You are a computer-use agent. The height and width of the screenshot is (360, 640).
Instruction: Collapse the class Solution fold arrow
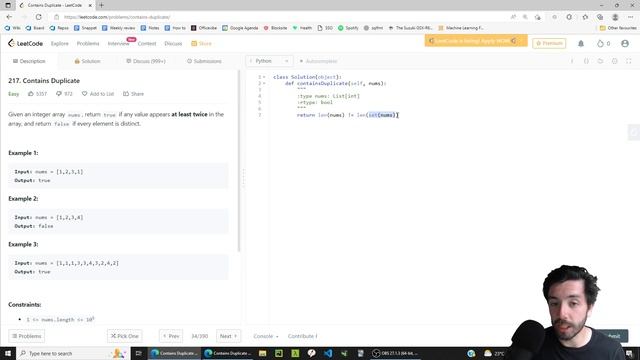264,77
